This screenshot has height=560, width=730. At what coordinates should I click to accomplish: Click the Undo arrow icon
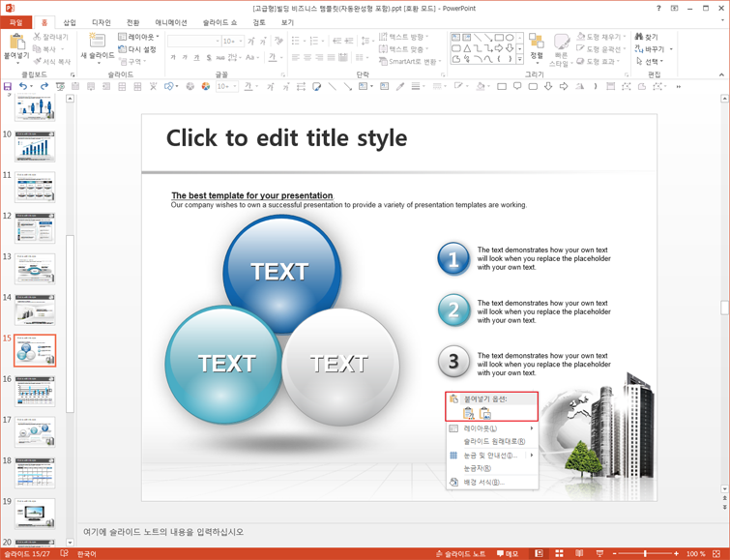pyautogui.click(x=23, y=86)
